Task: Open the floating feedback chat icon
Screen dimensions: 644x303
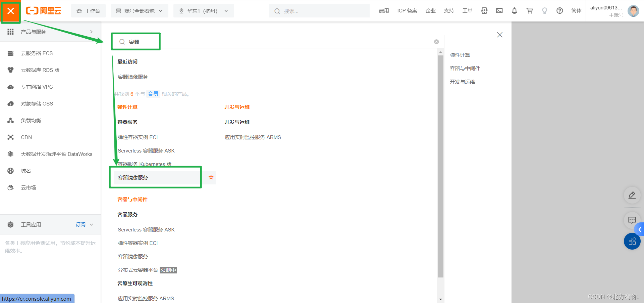Action: (x=632, y=220)
